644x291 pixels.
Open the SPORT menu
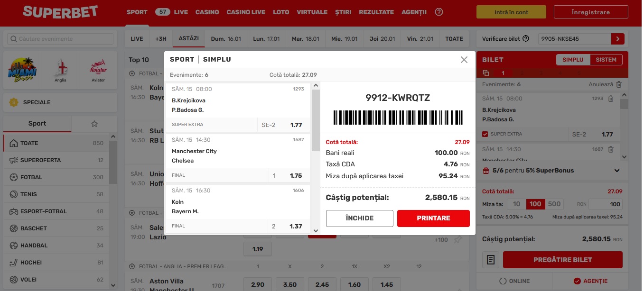click(137, 12)
